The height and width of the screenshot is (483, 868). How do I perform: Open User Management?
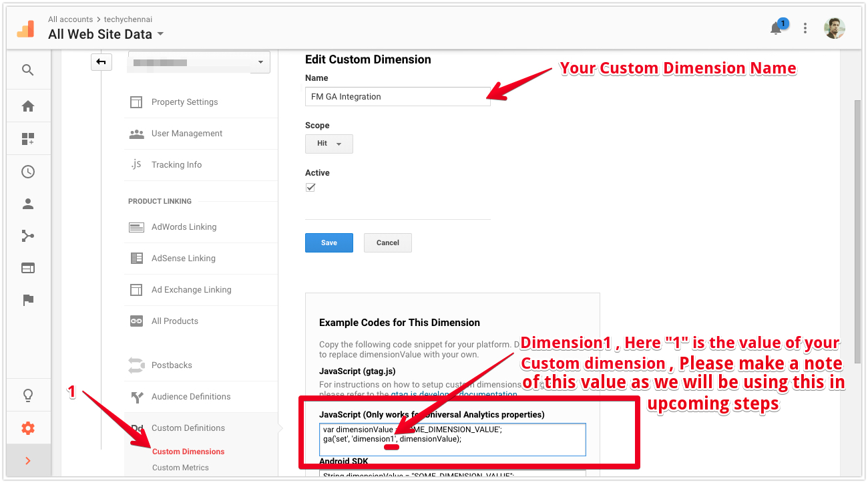point(187,134)
